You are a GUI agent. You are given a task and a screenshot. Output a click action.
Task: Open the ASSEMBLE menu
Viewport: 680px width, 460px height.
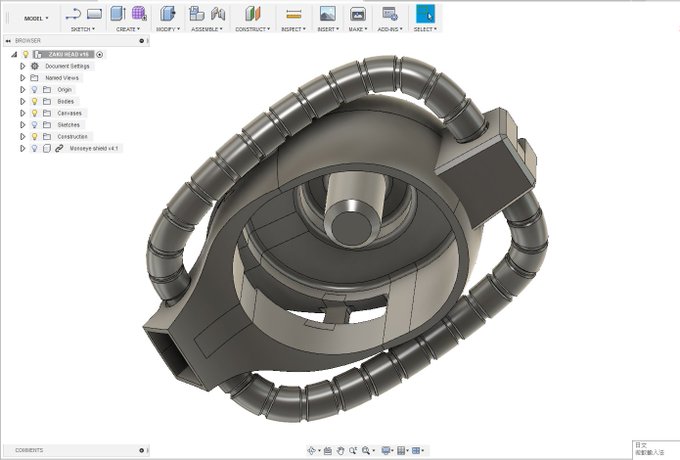207,29
